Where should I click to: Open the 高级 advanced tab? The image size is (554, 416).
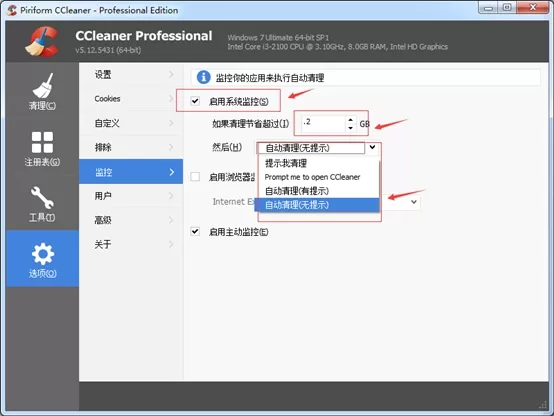click(131, 220)
